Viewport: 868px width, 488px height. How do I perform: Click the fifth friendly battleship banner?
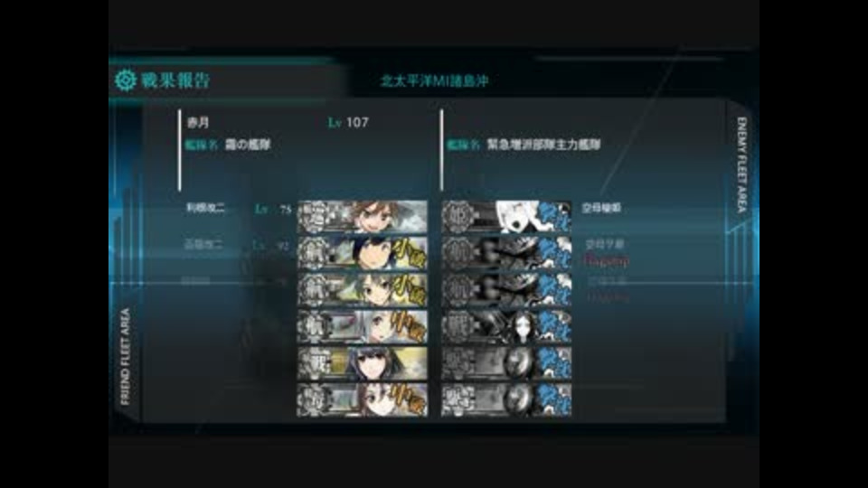362,363
